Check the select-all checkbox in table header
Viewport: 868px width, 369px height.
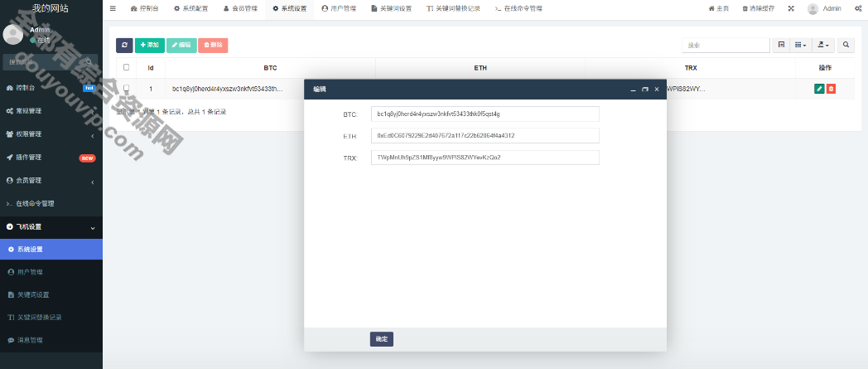pos(126,67)
